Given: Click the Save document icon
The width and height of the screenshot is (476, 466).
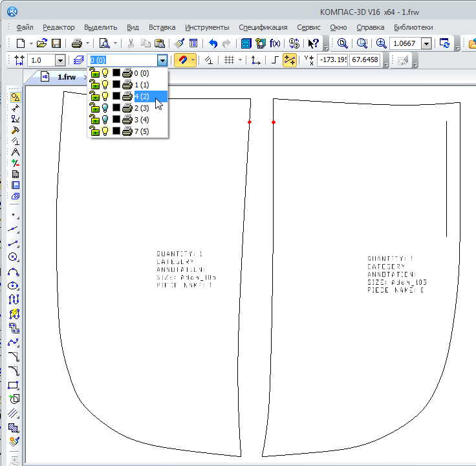Looking at the screenshot, I should 56,43.
